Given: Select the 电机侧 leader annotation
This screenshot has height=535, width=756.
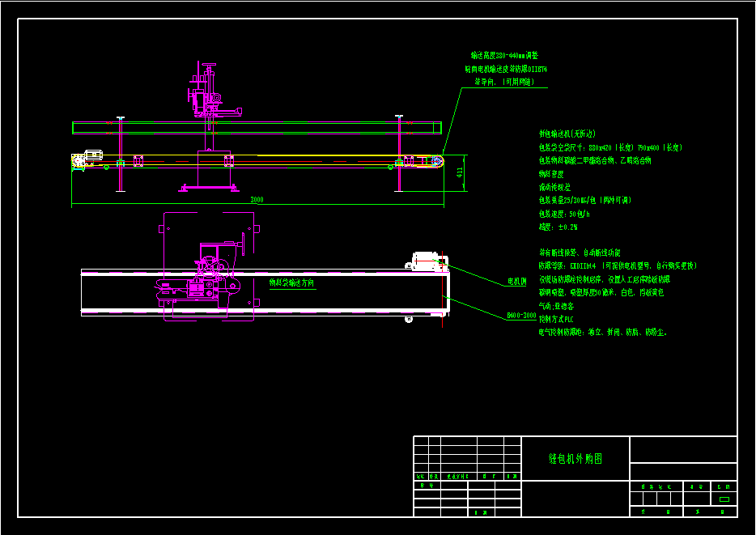Looking at the screenshot, I should coord(516,282).
